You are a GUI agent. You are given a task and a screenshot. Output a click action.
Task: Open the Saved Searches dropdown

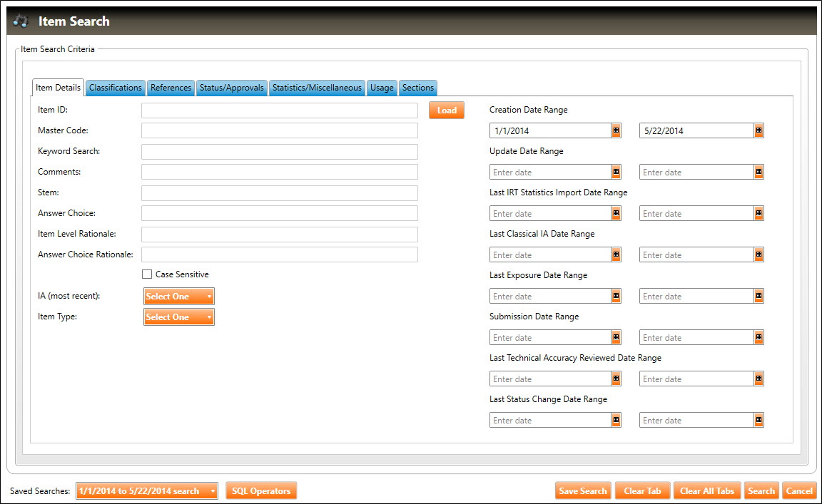pos(146,491)
